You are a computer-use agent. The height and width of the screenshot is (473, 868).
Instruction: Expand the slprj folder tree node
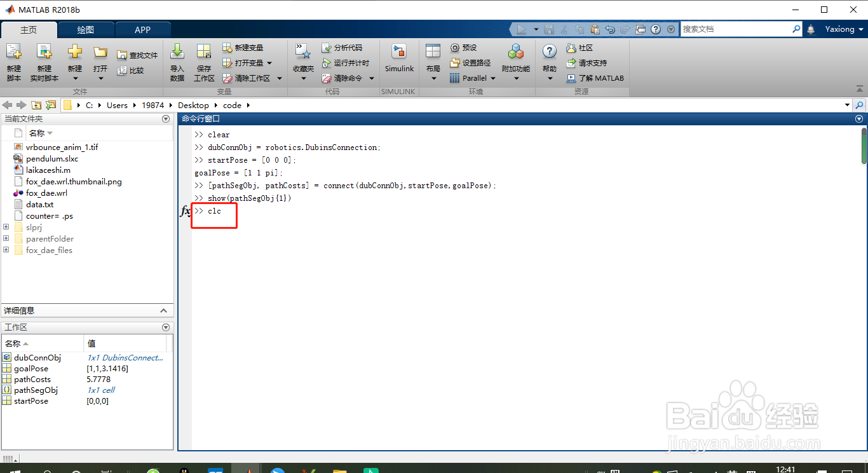click(6, 227)
